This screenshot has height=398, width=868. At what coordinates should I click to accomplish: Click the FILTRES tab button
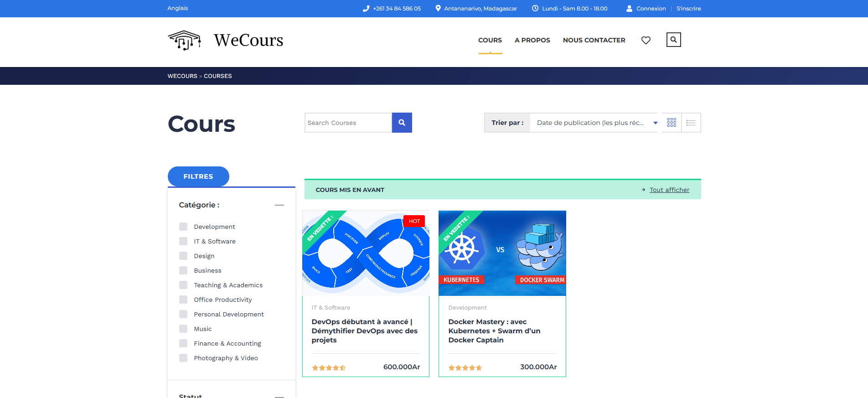click(x=198, y=176)
